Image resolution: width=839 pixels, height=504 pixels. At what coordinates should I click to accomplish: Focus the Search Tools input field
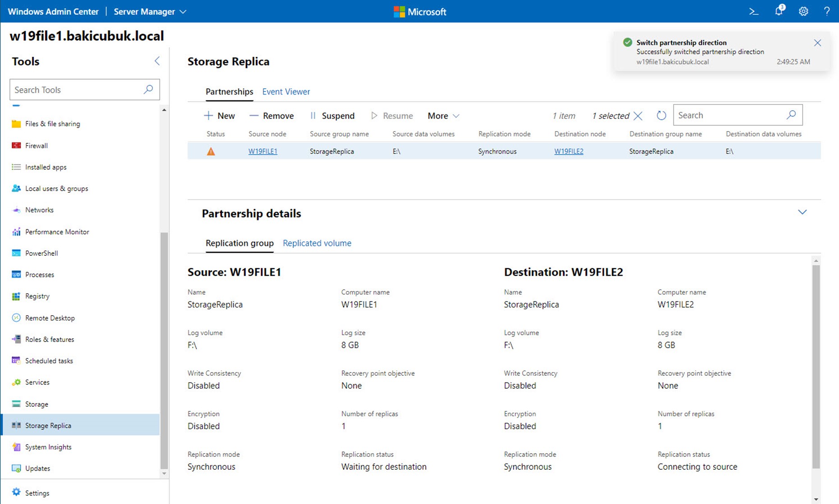(84, 90)
